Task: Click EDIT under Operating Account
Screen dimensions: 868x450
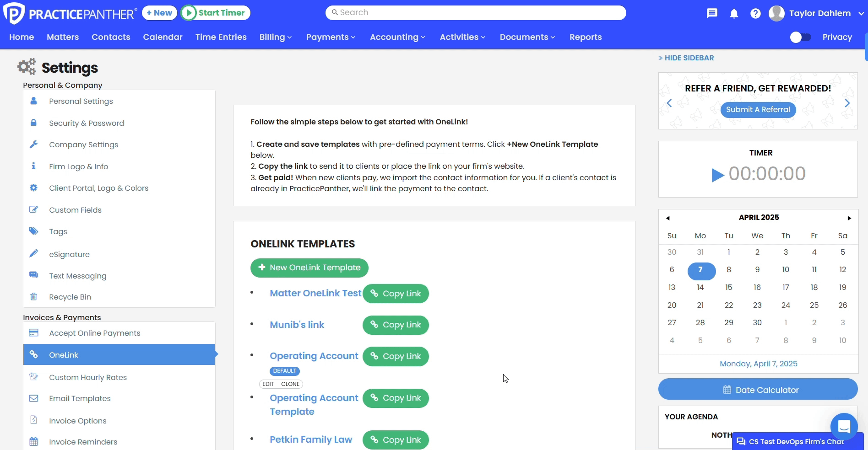Action: (x=268, y=384)
